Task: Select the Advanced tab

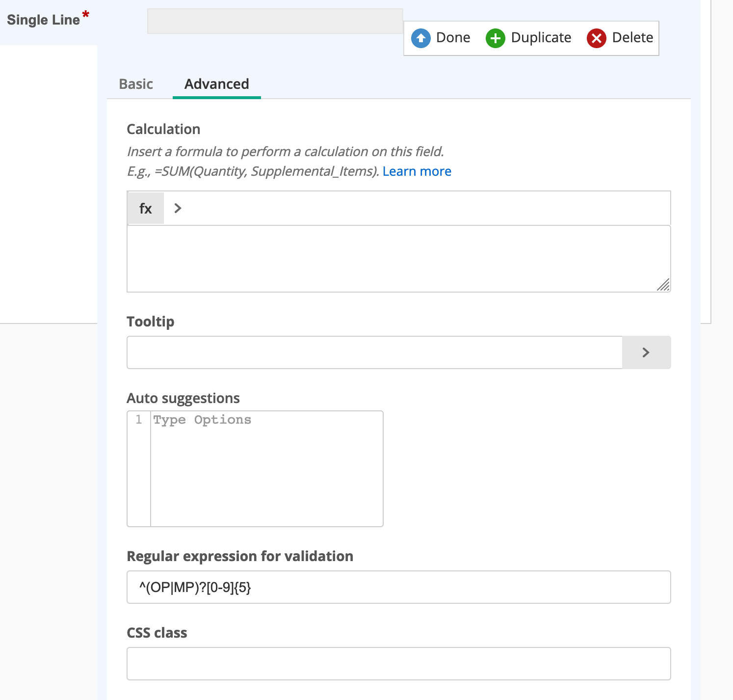Action: pos(216,84)
